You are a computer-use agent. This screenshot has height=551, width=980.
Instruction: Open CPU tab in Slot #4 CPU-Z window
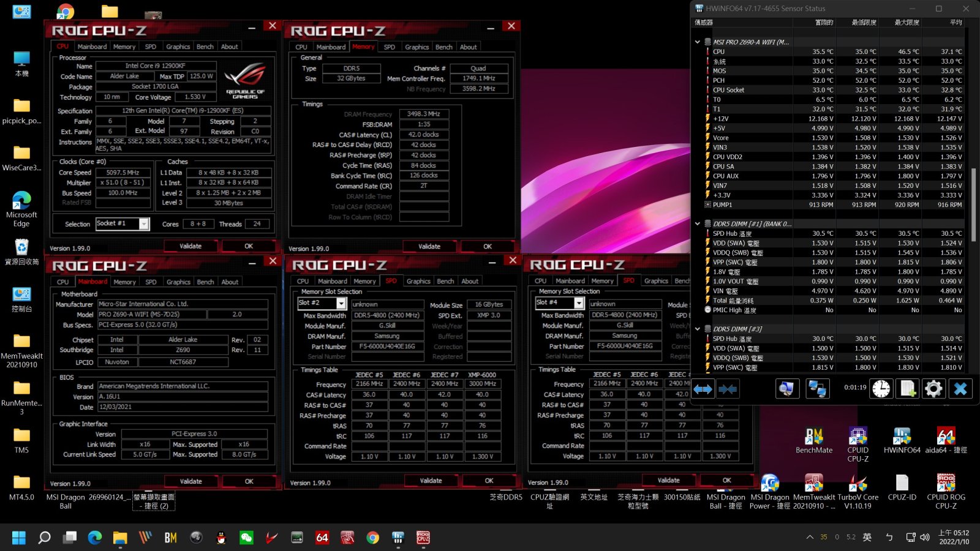click(x=540, y=281)
